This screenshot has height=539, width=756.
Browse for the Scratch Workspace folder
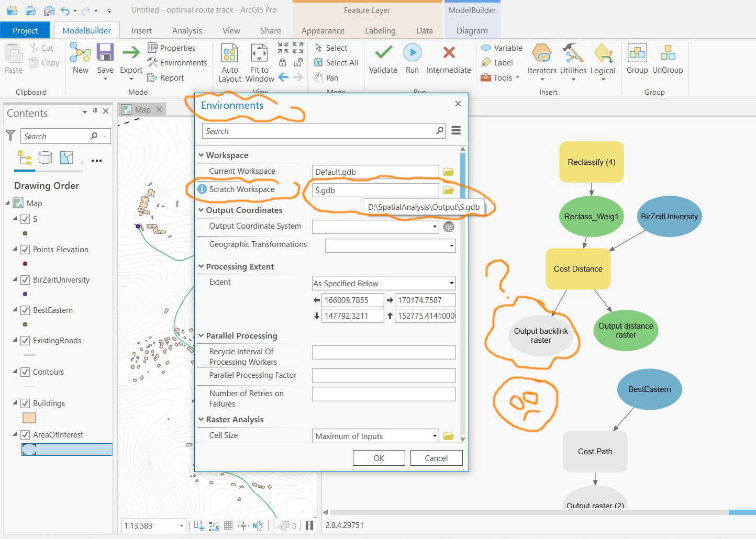pos(449,190)
